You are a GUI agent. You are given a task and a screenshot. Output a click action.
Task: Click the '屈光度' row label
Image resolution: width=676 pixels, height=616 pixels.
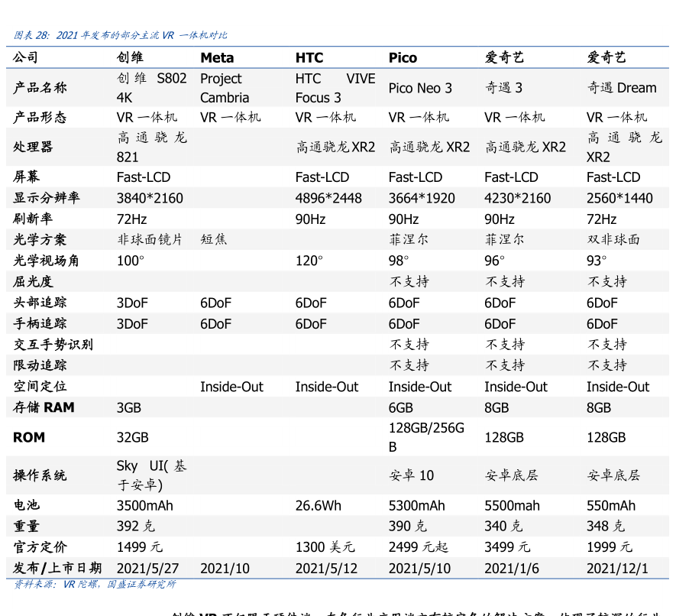(x=33, y=282)
